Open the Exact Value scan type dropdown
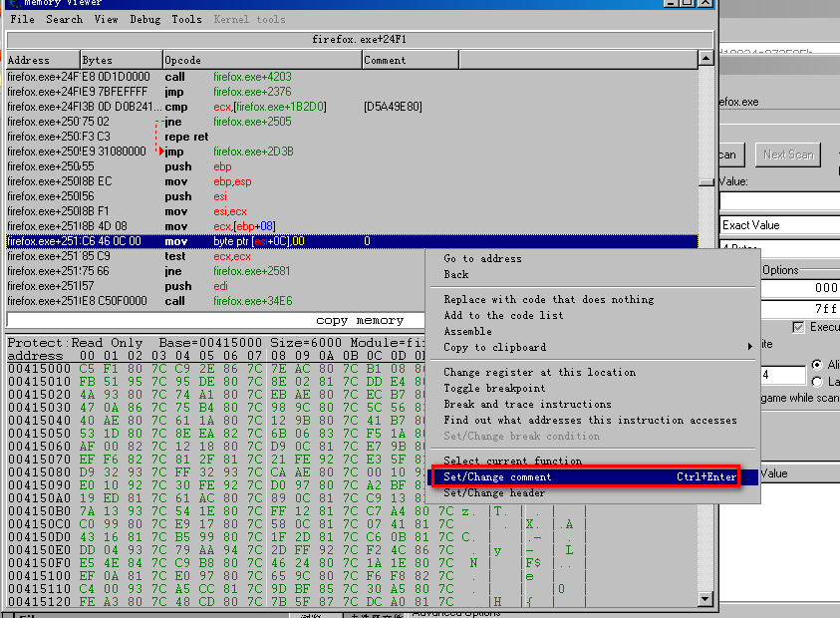This screenshot has width=840, height=618. coord(779,225)
